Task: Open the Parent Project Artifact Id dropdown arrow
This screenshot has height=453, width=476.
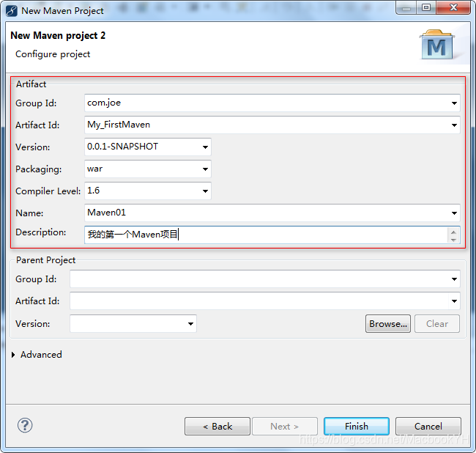Action: pyautogui.click(x=454, y=301)
